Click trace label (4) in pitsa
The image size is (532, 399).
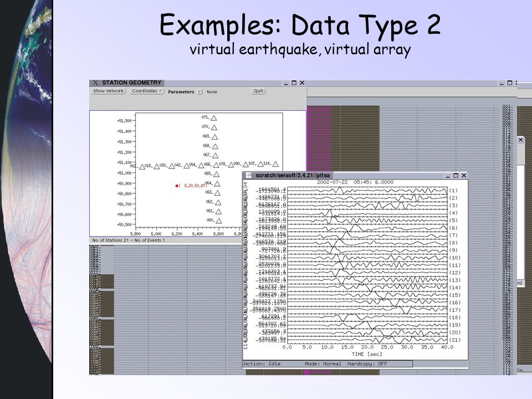pyautogui.click(x=453, y=213)
